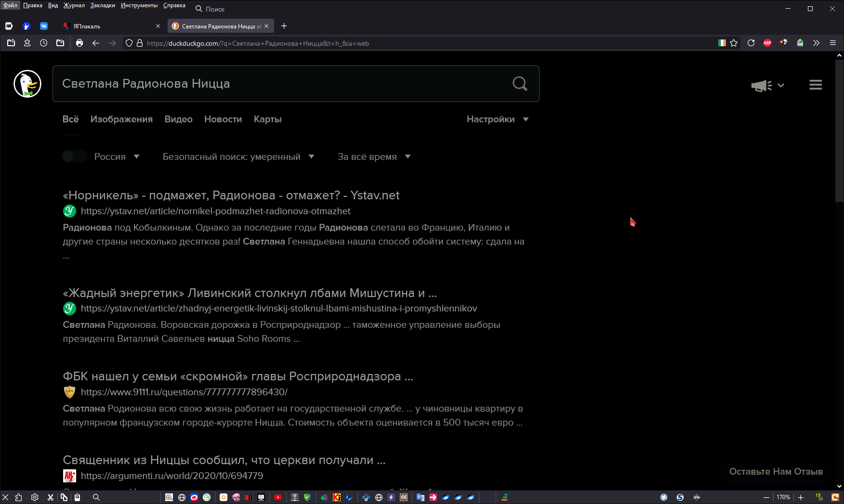Open the DuckDuckGo hamburger menu
This screenshot has height=504, width=844.
click(816, 85)
